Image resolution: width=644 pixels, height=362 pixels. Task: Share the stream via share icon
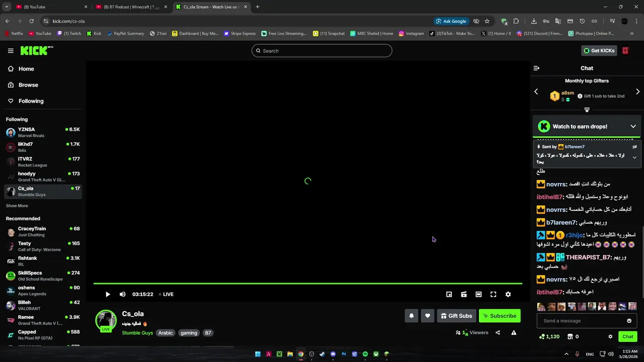[x=498, y=332]
